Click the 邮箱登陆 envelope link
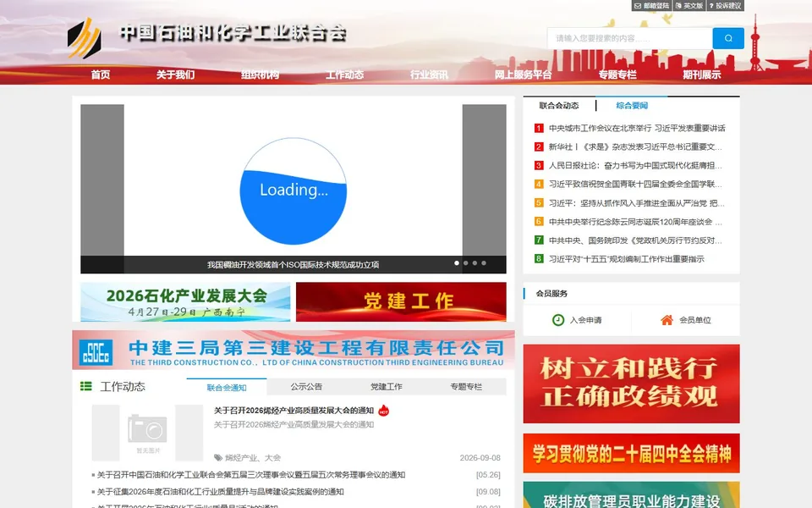Viewport: 812px width, 508px height. [x=651, y=6]
